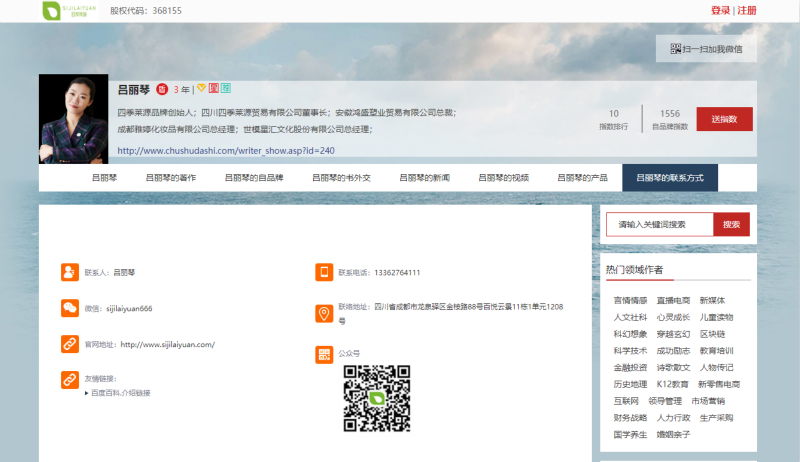Click the red 搜索 search button
The width and height of the screenshot is (800, 462).
point(731,224)
